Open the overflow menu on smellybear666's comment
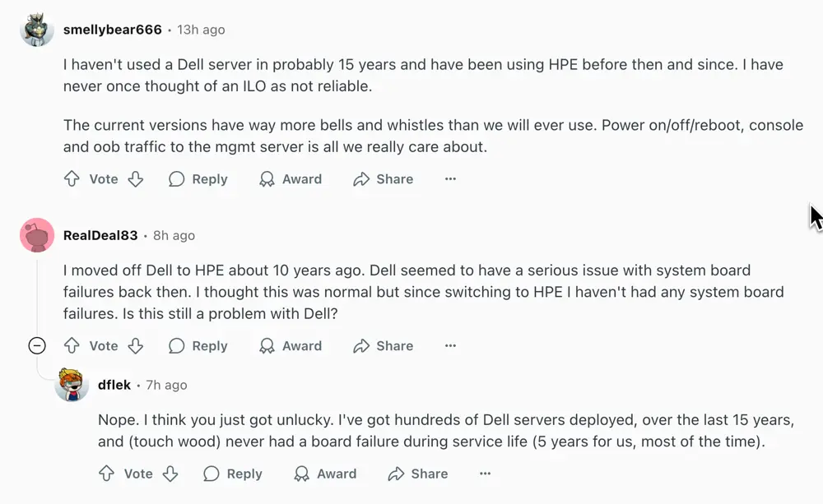The image size is (823, 504). 449,178
